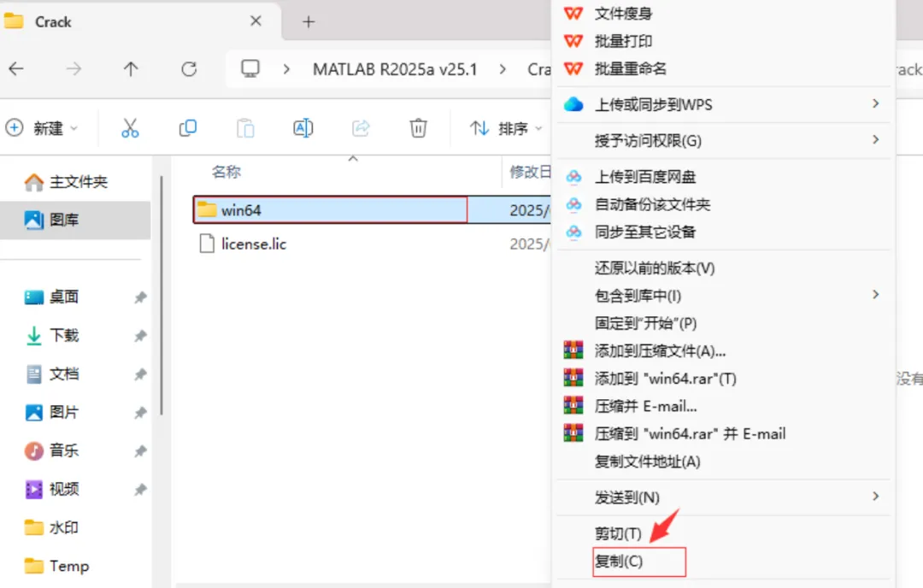
Task: Select the license.lic file
Action: coord(254,244)
